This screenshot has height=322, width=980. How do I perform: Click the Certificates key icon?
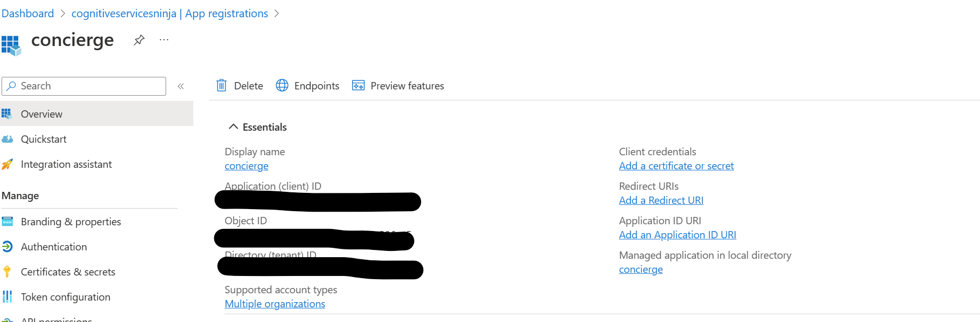point(7,272)
